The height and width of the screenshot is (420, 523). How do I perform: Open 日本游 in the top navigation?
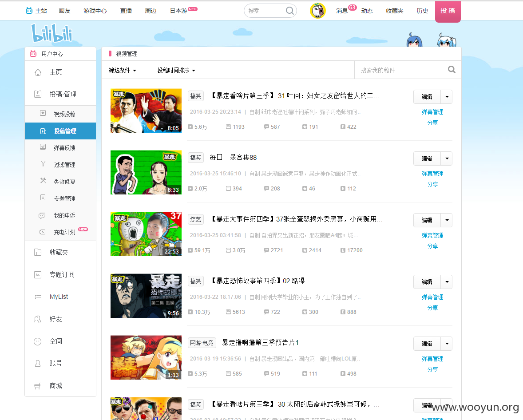click(x=179, y=11)
